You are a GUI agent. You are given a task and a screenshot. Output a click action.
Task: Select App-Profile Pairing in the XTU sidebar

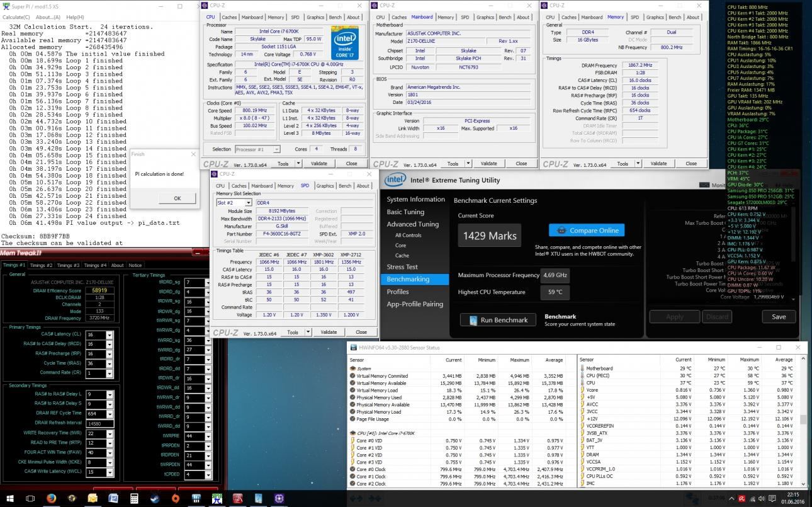pyautogui.click(x=415, y=304)
